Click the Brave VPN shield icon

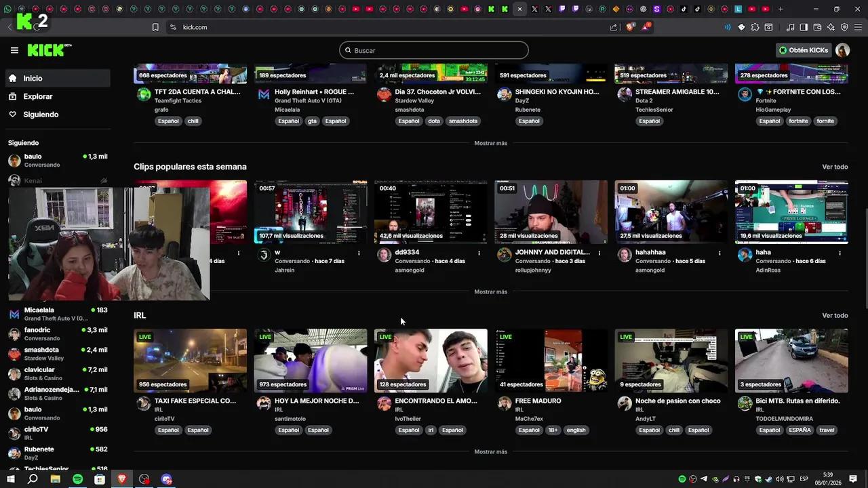844,27
